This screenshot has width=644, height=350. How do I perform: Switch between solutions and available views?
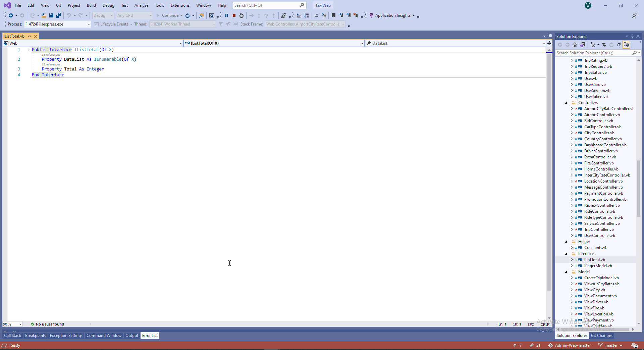(x=582, y=45)
